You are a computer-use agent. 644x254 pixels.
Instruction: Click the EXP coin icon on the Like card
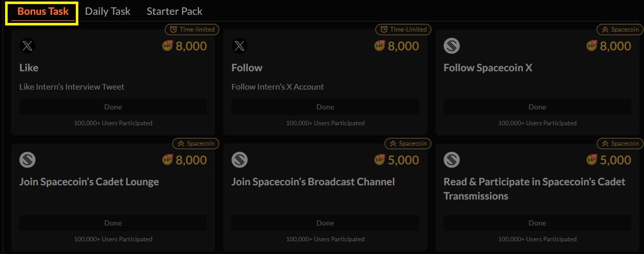[167, 46]
